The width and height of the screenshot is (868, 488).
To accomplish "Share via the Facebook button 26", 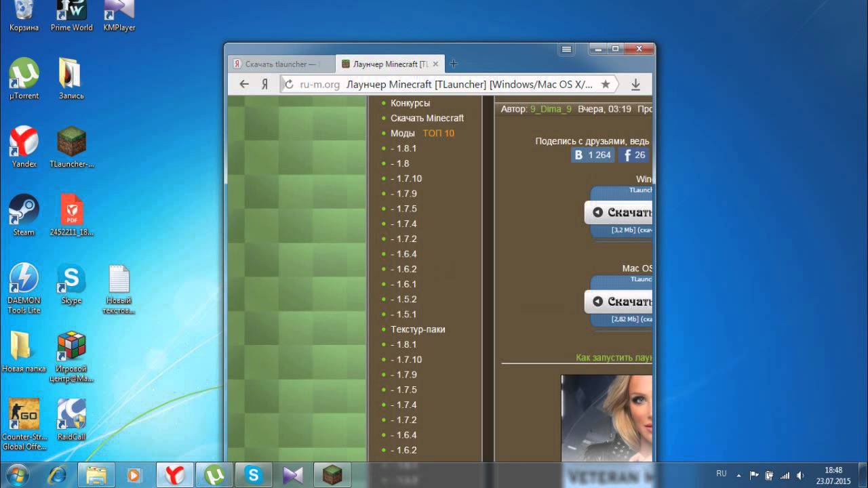I will point(634,155).
